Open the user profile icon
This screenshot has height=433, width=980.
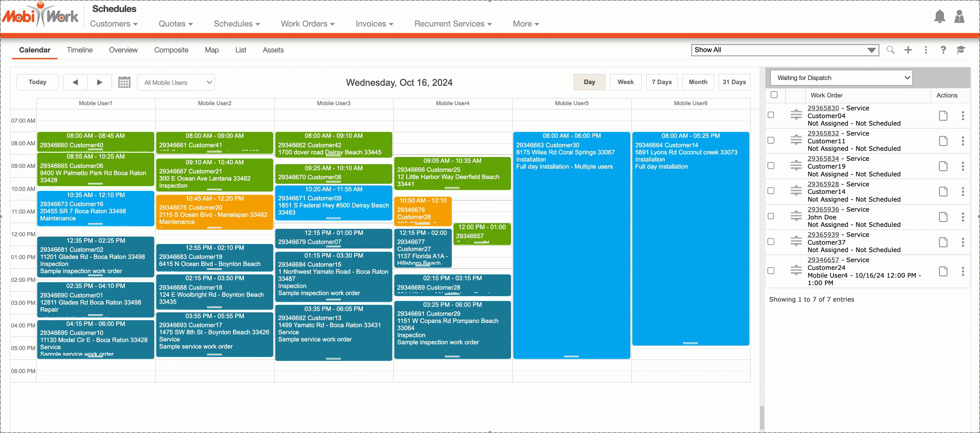click(x=959, y=17)
